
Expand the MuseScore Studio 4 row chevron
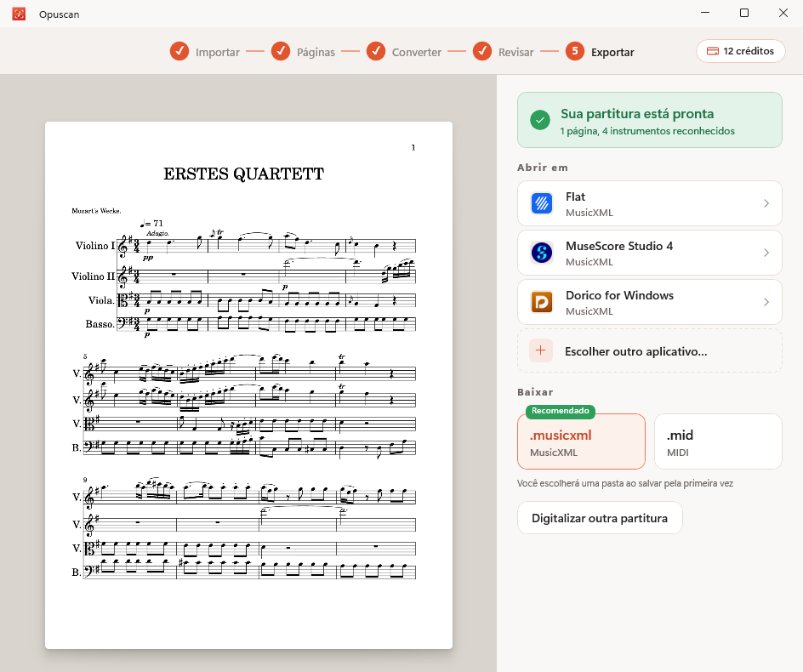[x=766, y=253]
